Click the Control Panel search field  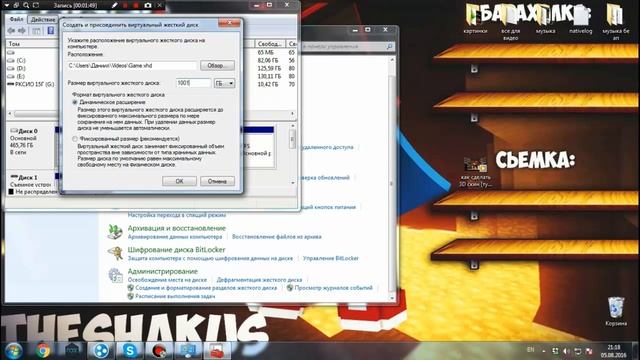pos(348,47)
